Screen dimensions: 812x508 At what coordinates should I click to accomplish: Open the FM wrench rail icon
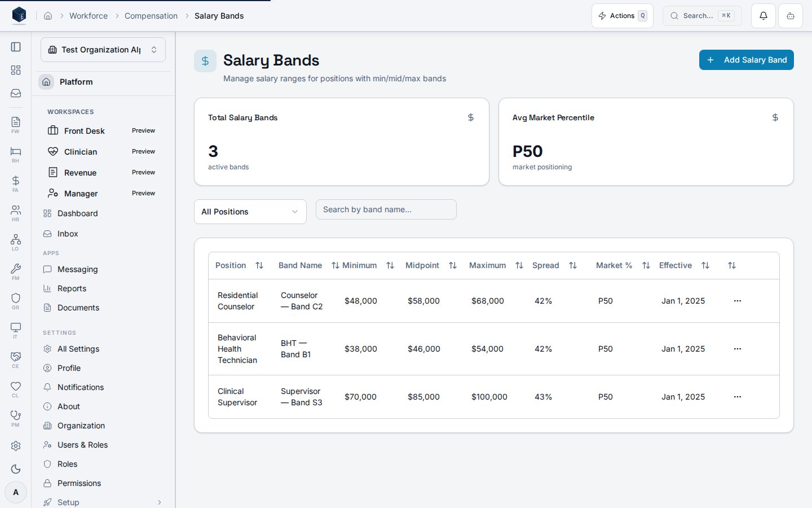pos(16,271)
